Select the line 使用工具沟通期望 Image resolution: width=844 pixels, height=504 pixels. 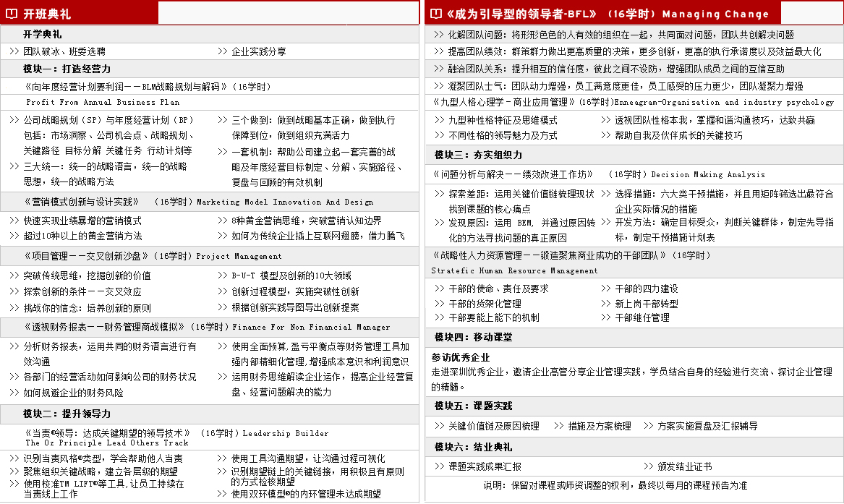308,458
